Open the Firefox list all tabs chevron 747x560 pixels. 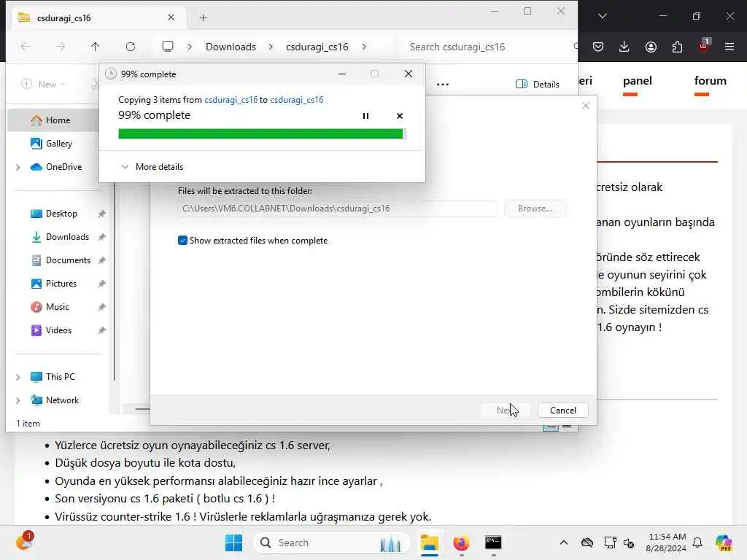[x=602, y=16]
